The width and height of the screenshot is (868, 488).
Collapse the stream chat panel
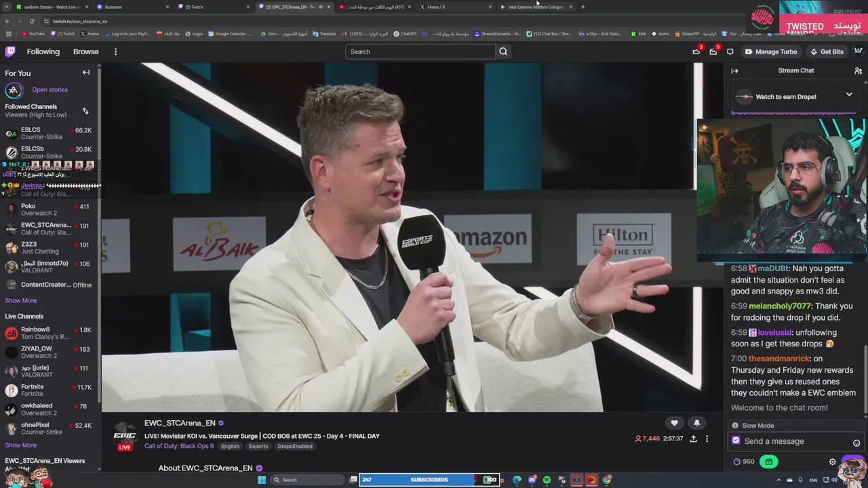734,70
